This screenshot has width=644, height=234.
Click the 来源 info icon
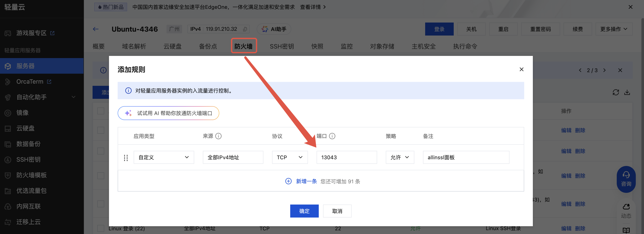point(218,136)
